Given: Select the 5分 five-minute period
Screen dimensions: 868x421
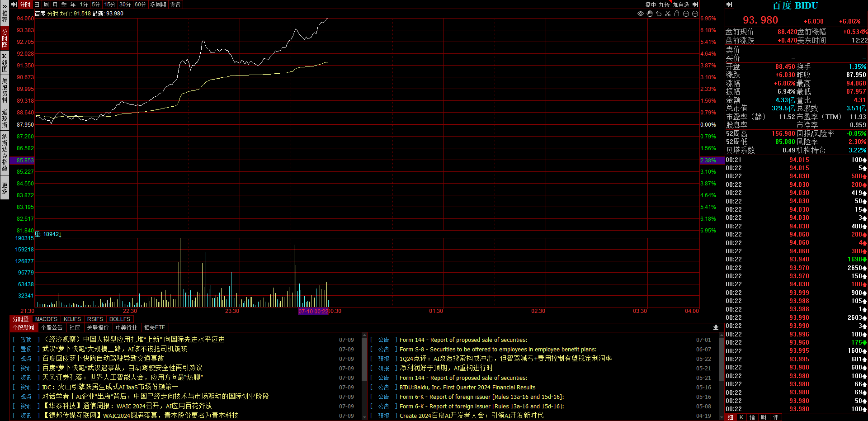Looking at the screenshot, I should 96,5.
